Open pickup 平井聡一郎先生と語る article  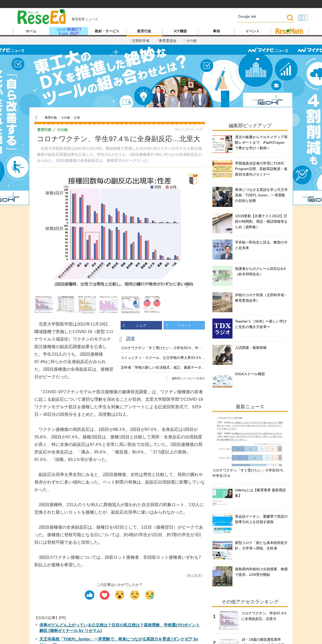coord(250,249)
